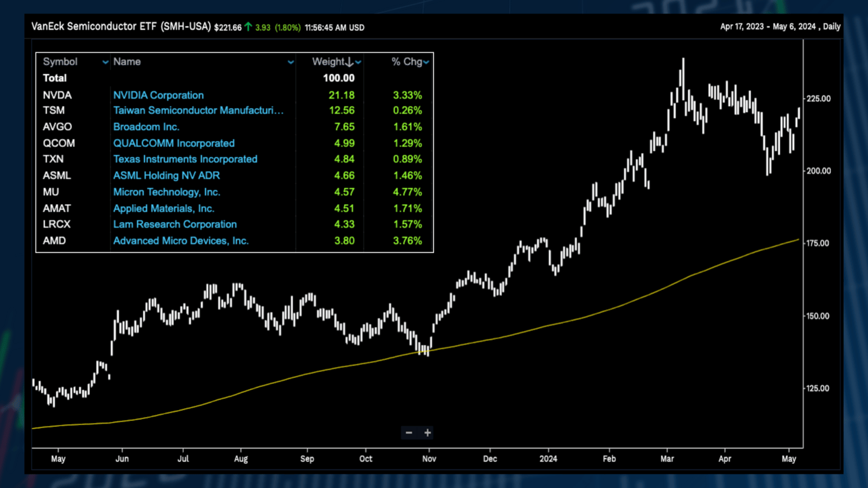Image resolution: width=868 pixels, height=488 pixels.
Task: Zoom in the chart with plus button
Action: click(x=427, y=433)
